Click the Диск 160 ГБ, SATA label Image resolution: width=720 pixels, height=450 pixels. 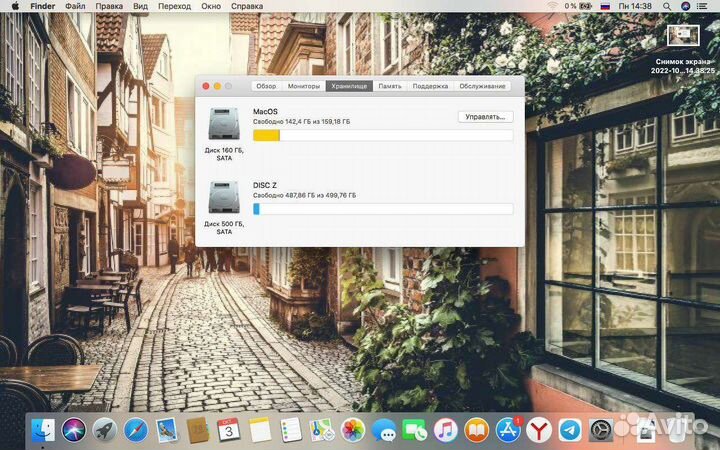[224, 154]
